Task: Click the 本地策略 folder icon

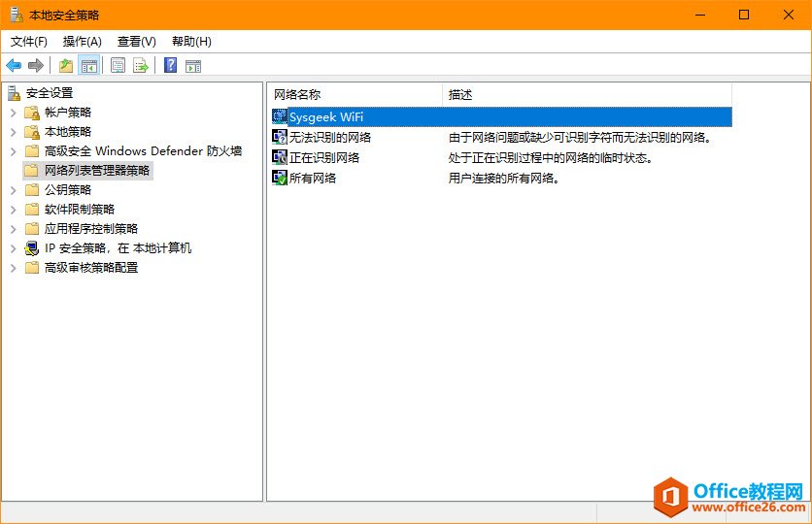Action: coord(32,132)
